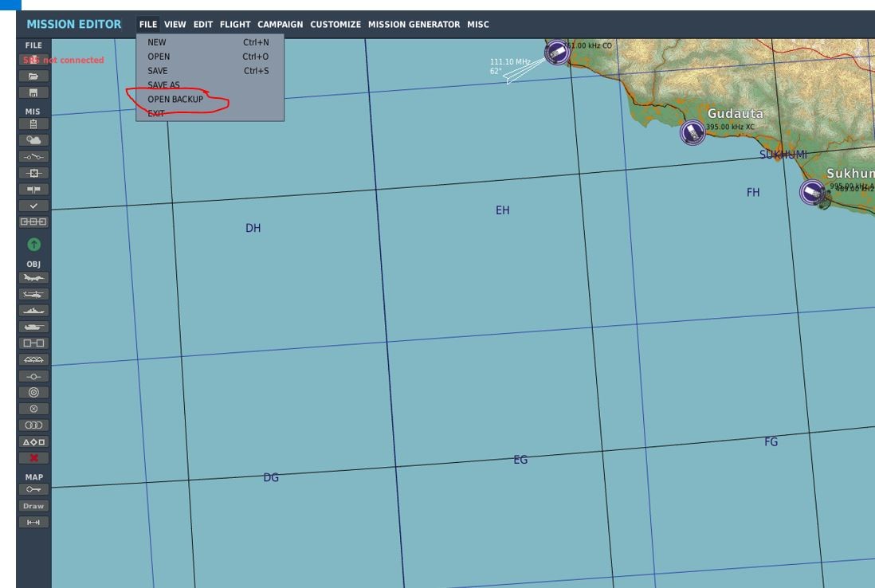Click the Draw button under MAP
Viewport: 875px width, 588px height.
point(33,506)
